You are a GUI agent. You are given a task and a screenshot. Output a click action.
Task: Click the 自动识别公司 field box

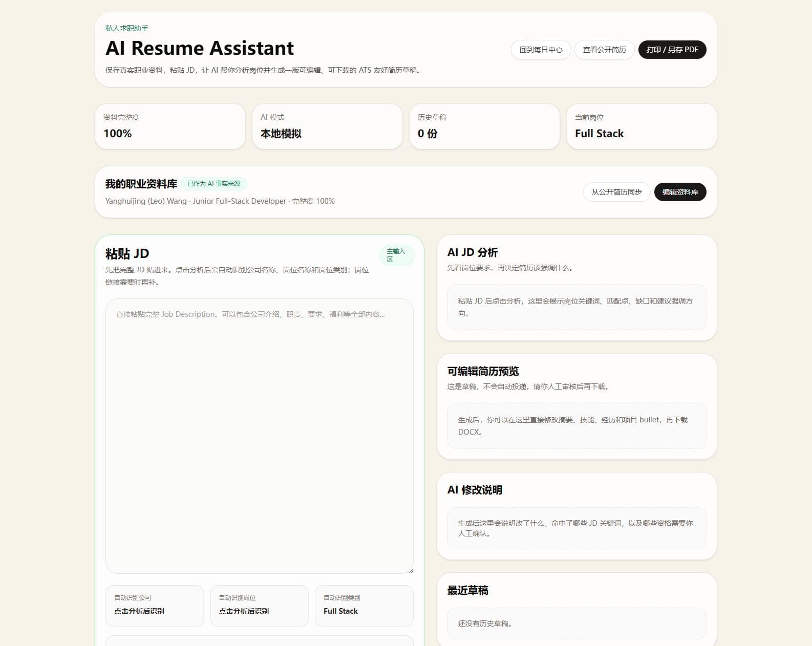[x=155, y=606]
